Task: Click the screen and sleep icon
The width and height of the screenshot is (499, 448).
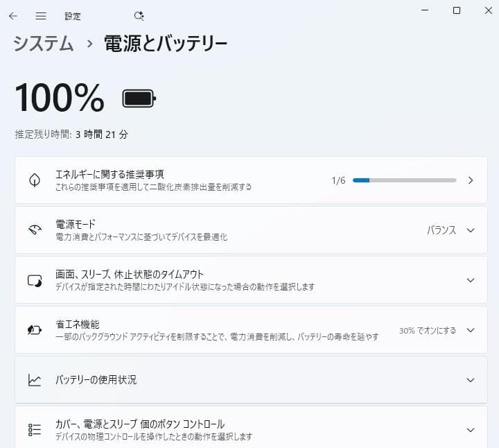Action: pyautogui.click(x=35, y=280)
